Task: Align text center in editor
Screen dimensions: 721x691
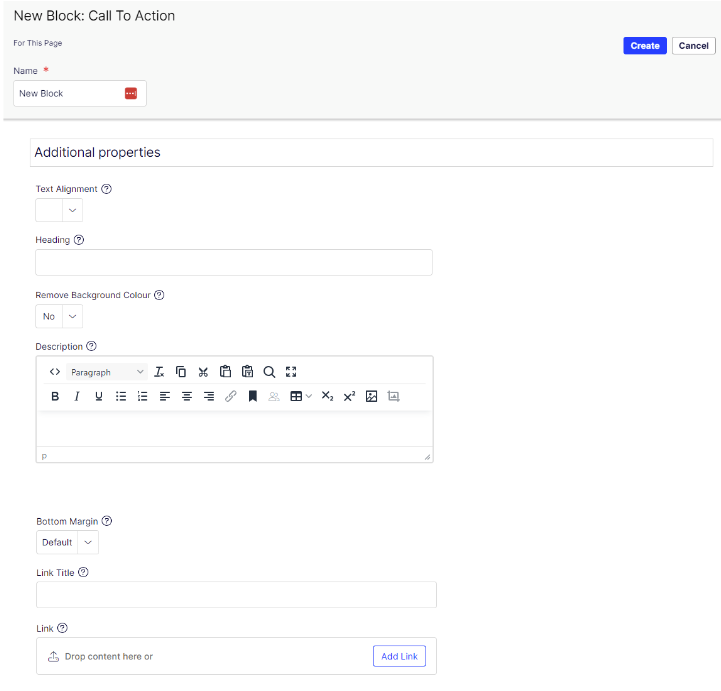Action: (187, 396)
